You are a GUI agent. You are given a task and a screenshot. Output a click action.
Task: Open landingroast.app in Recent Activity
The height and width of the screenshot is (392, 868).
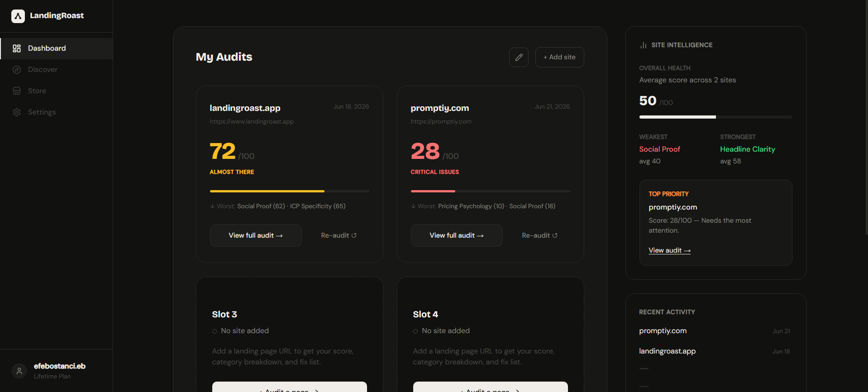(667, 351)
